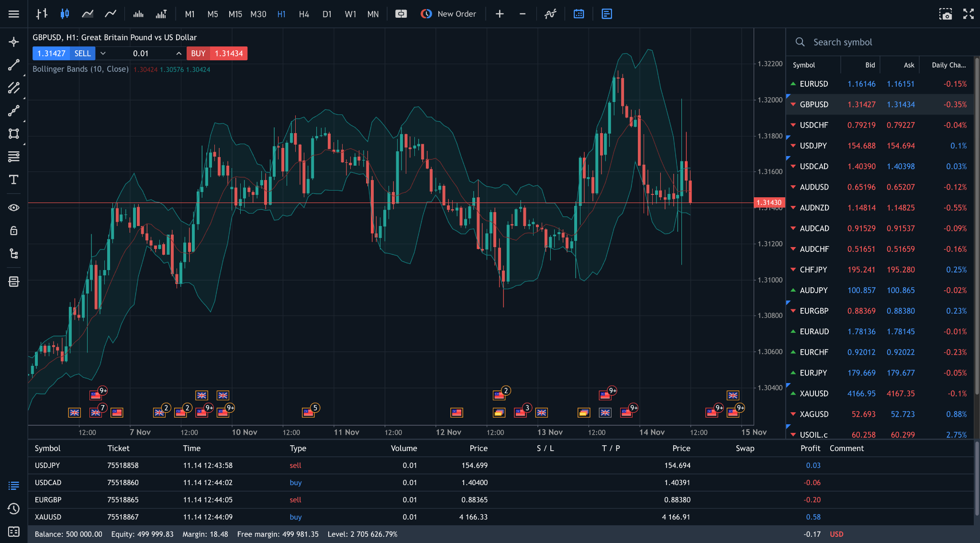Image resolution: width=980 pixels, height=543 pixels.
Task: Switch chart to bar chart type
Action: (42, 14)
